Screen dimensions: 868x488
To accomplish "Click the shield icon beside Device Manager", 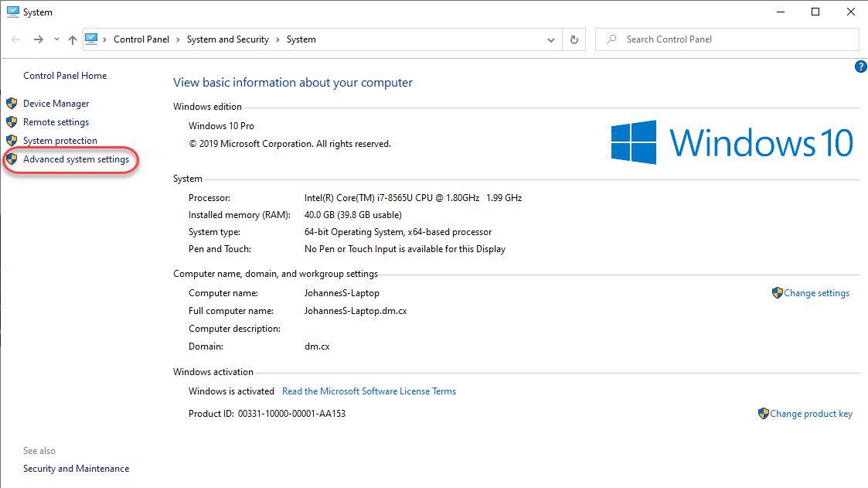I will tap(12, 104).
